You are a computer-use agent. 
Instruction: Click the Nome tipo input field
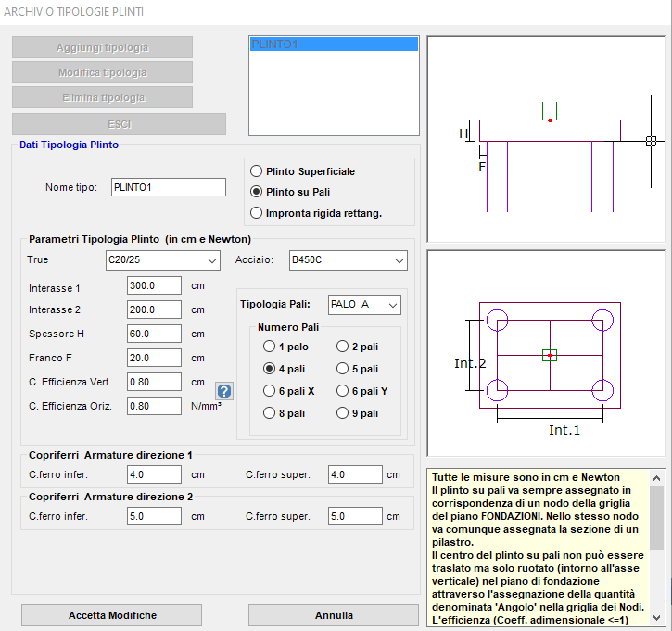[169, 187]
